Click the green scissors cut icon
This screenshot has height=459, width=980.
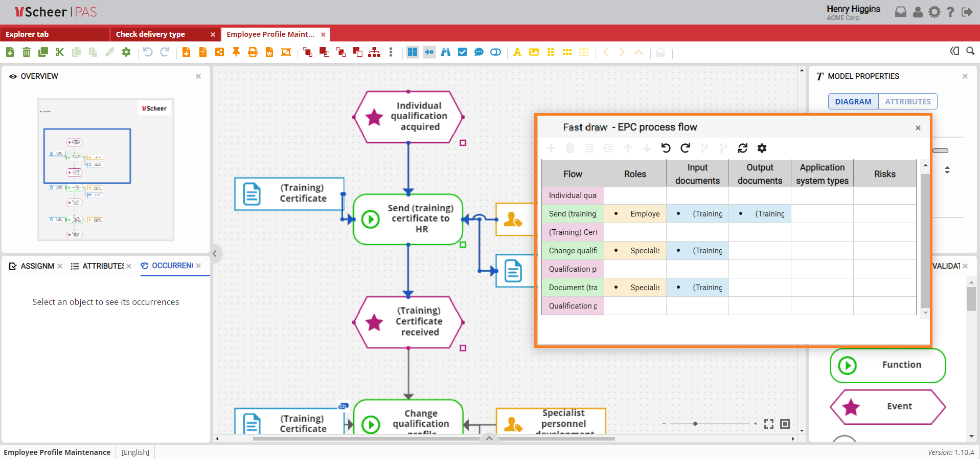pyautogui.click(x=60, y=52)
